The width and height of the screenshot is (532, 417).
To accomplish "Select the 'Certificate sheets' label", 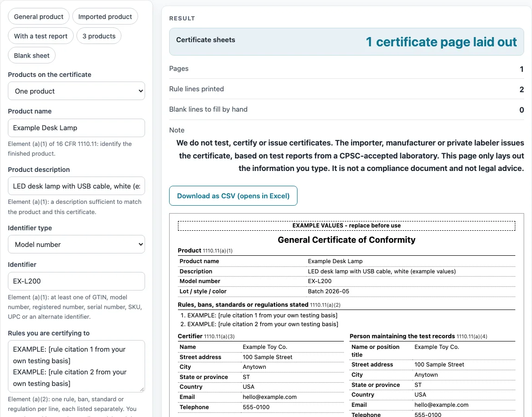I will pyautogui.click(x=206, y=40).
